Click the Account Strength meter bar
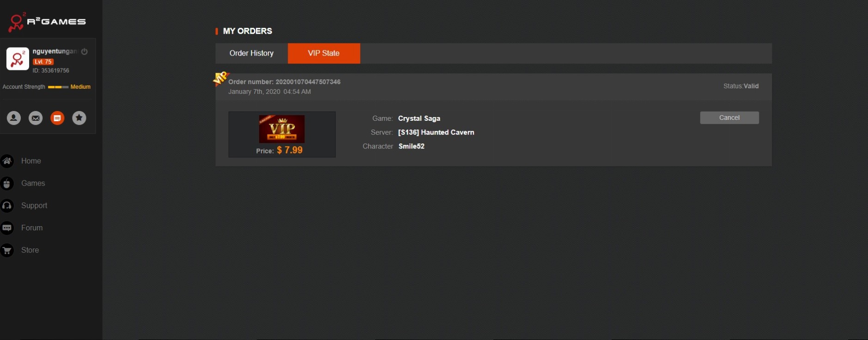This screenshot has height=340, width=868. (58, 87)
